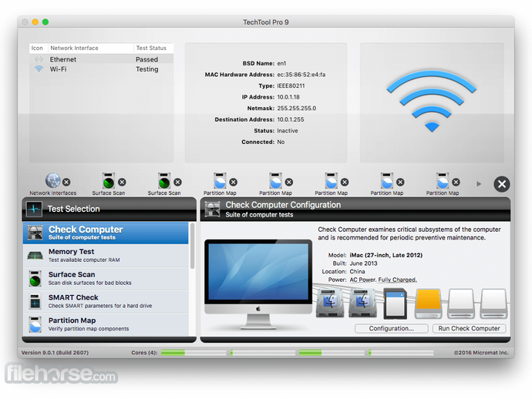This screenshot has width=532, height=399.
Task: Select the SD card volume icon
Action: click(x=396, y=303)
